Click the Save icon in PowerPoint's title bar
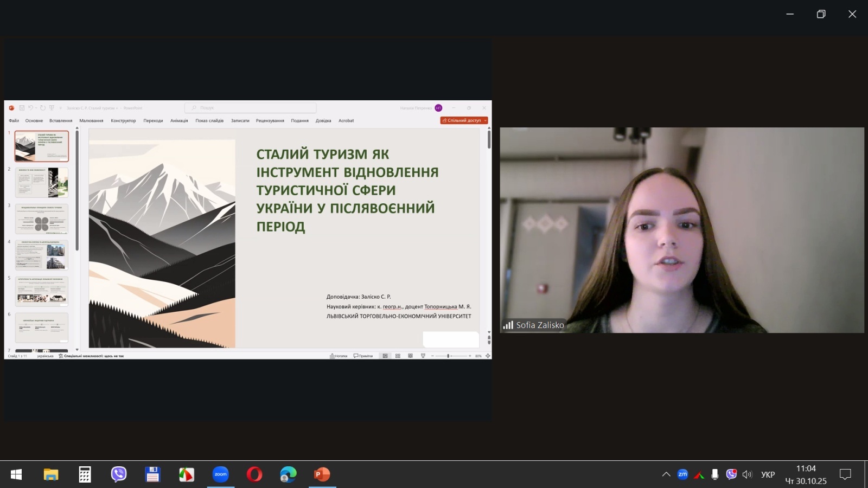This screenshot has width=868, height=488. 22,108
